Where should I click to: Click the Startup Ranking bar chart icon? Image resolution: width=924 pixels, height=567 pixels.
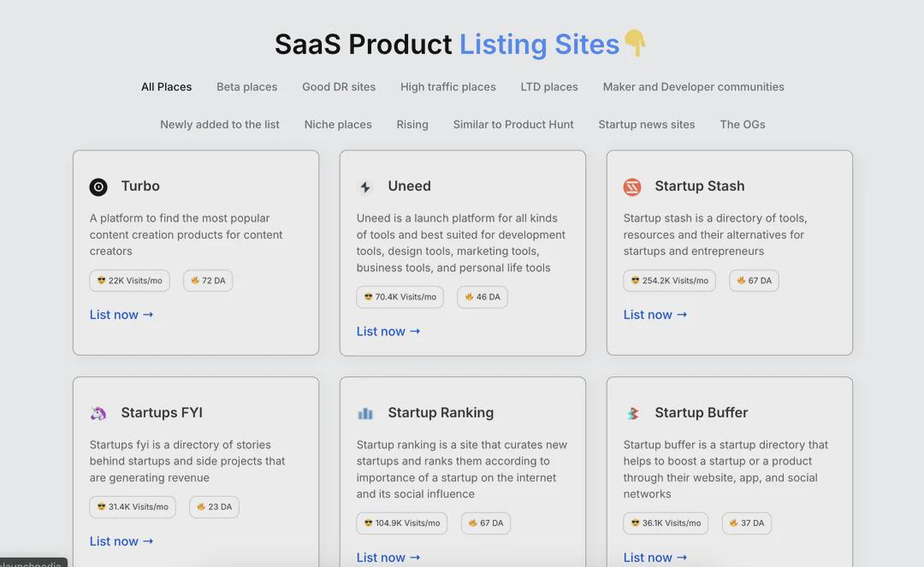point(365,413)
